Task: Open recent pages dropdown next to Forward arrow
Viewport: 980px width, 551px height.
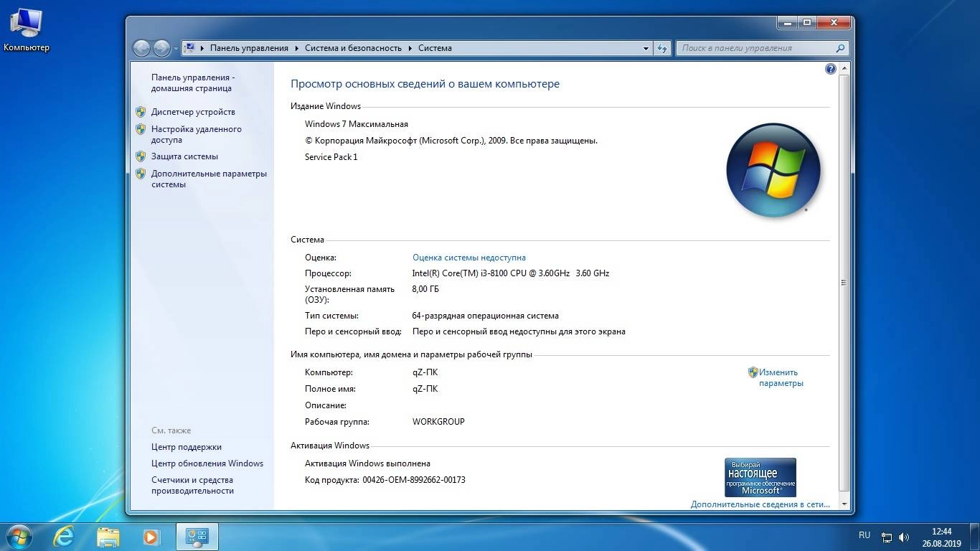Action: click(176, 49)
